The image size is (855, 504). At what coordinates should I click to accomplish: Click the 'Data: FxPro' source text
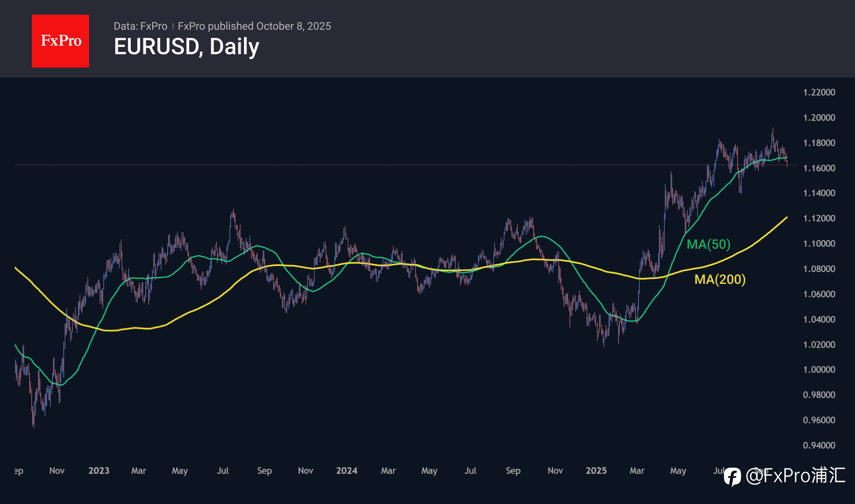coord(140,26)
